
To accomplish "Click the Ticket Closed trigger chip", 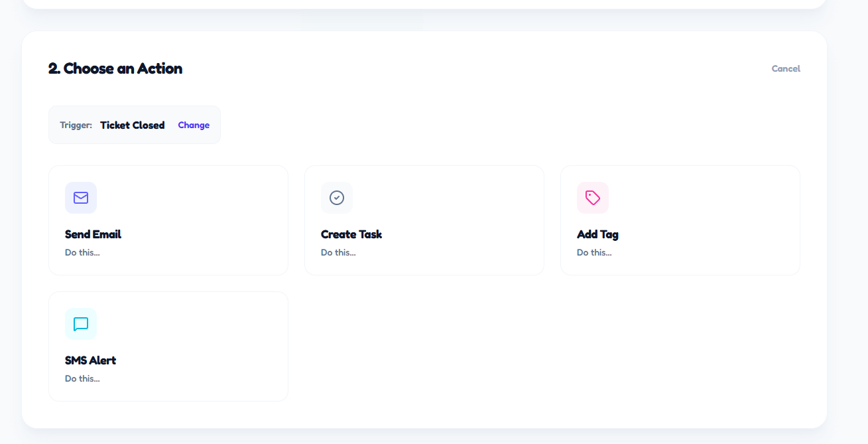I will (x=132, y=125).
